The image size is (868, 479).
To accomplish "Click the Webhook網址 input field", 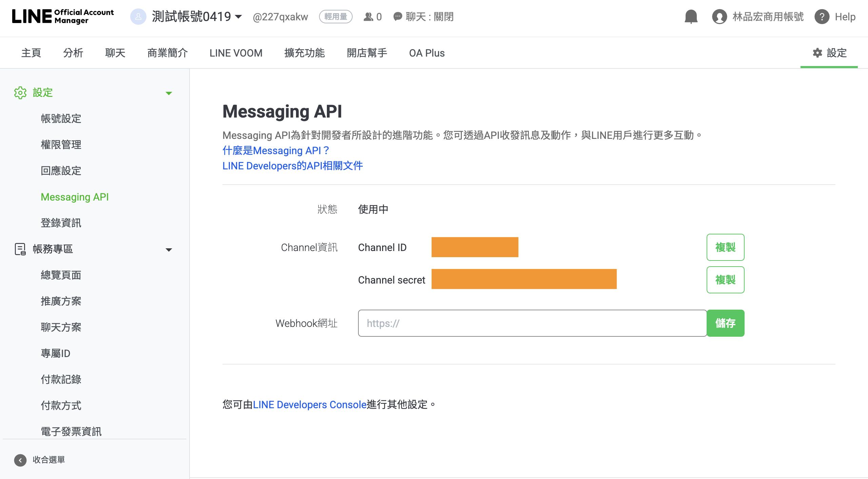I will pos(532,323).
